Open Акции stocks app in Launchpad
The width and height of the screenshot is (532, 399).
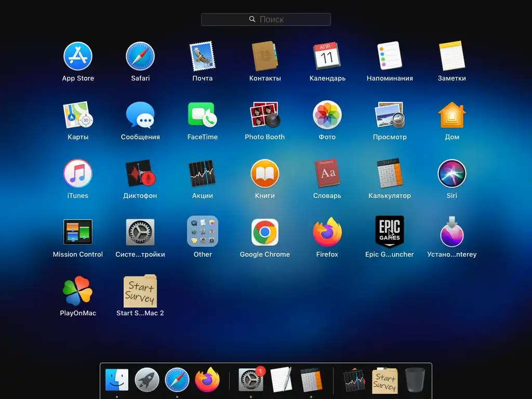coord(203,174)
